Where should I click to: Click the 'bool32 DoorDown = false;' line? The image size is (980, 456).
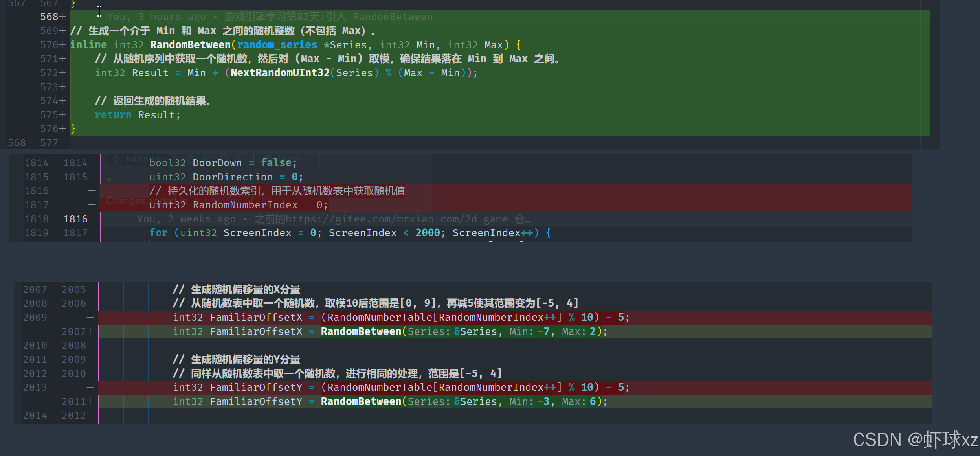tap(223, 163)
